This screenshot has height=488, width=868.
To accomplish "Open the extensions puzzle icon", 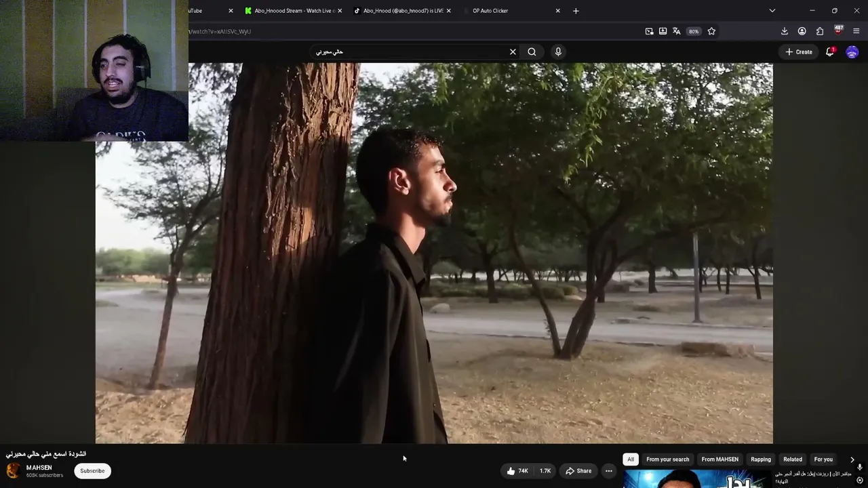I will tap(819, 31).
